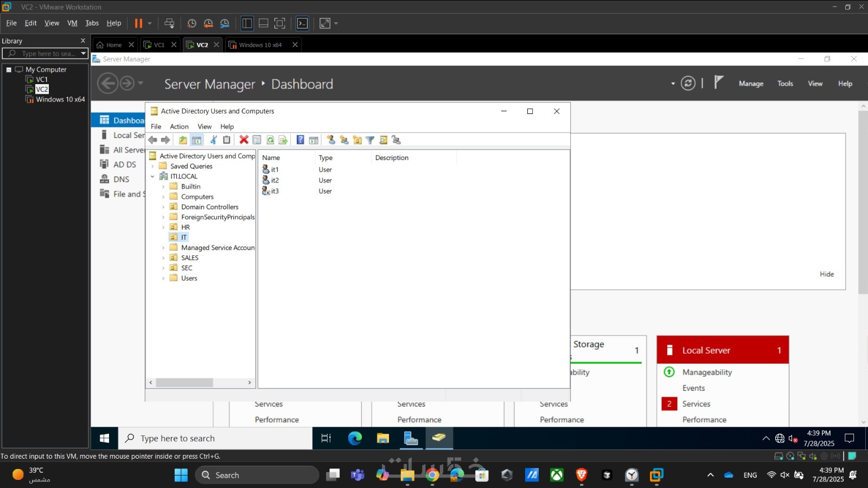The height and width of the screenshot is (488, 868).
Task: Click the Paste clipboard icon in Active Directory toolbar
Action: [x=227, y=140]
